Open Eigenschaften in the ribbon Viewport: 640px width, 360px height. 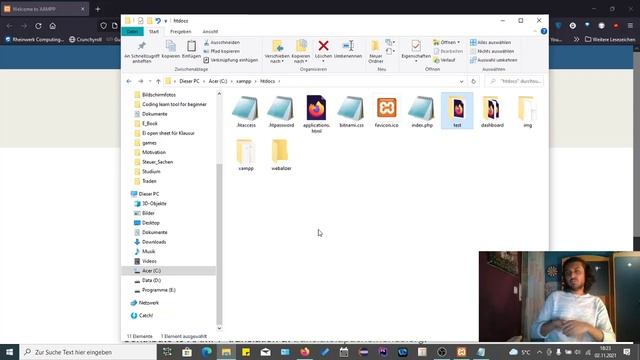click(416, 52)
